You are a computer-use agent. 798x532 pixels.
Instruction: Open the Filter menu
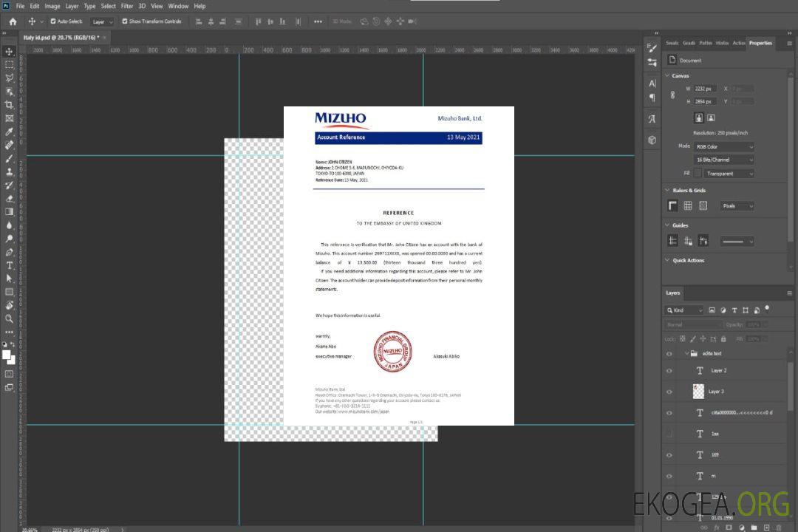point(127,6)
